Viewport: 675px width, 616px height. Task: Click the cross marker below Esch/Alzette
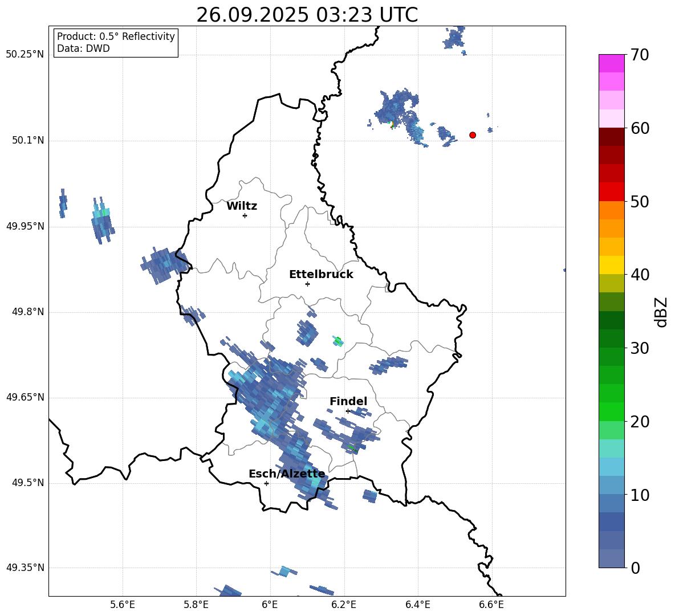click(266, 483)
